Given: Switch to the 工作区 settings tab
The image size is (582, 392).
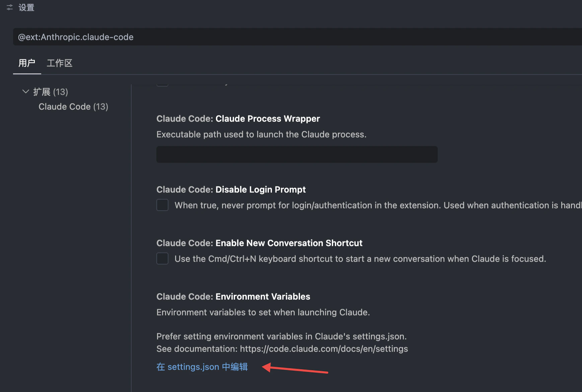Looking at the screenshot, I should click(x=60, y=63).
